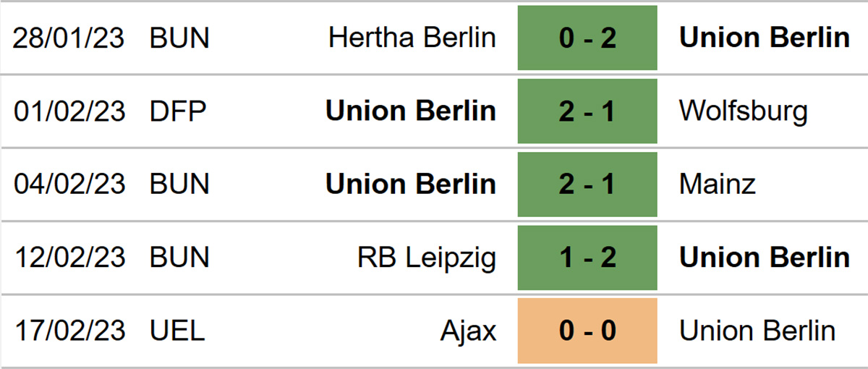
Task: Click BUN label in the RB Leipzig row
Action: 179,258
